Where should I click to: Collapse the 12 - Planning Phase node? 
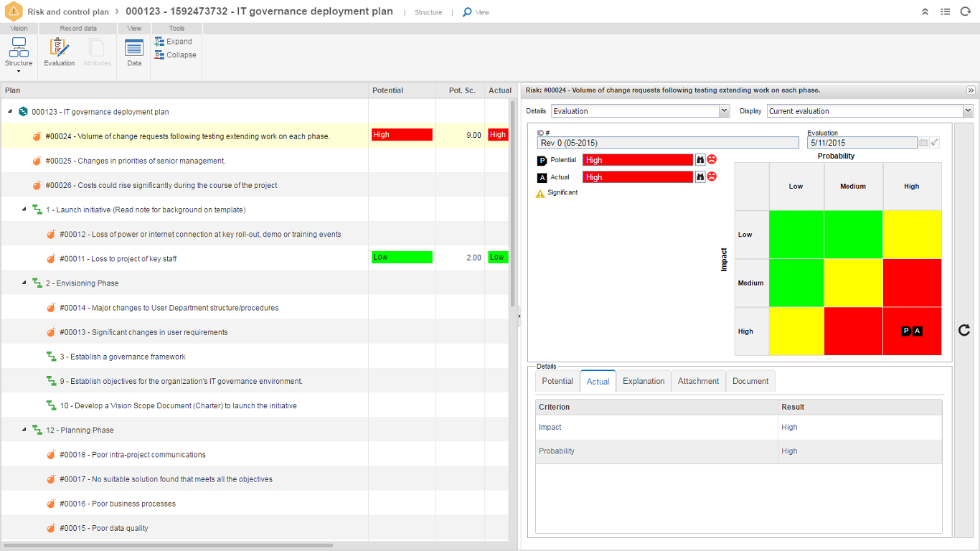[x=24, y=430]
